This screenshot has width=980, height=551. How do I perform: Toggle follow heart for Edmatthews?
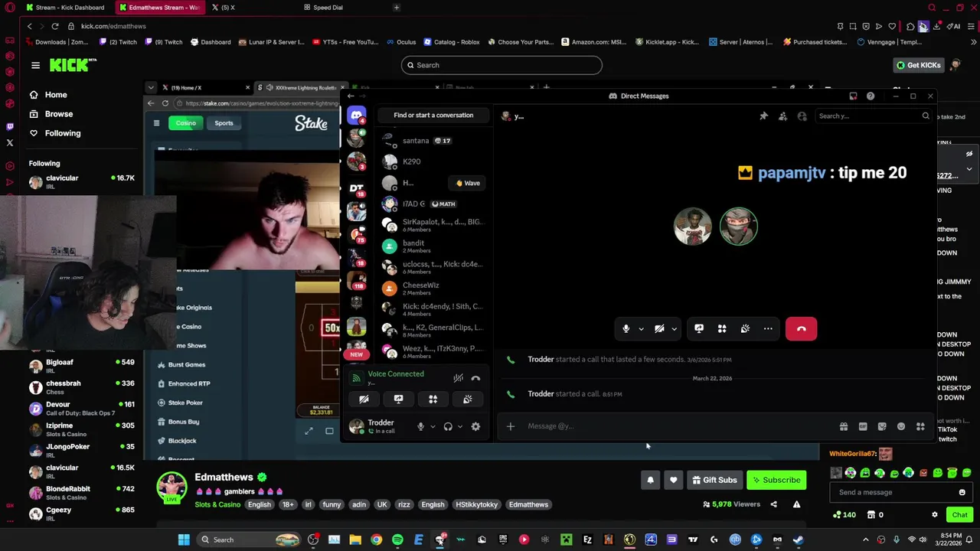673,481
